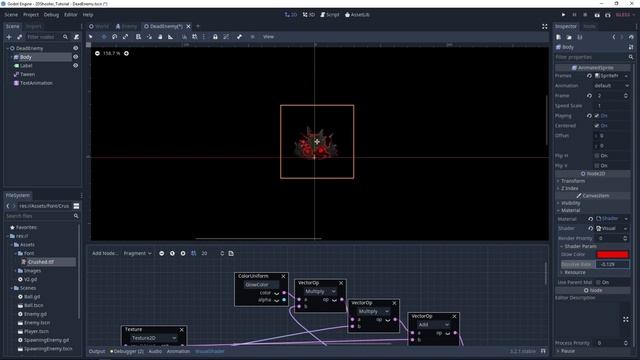
Task: Click the add new node plus icon
Action: [x=9, y=37]
